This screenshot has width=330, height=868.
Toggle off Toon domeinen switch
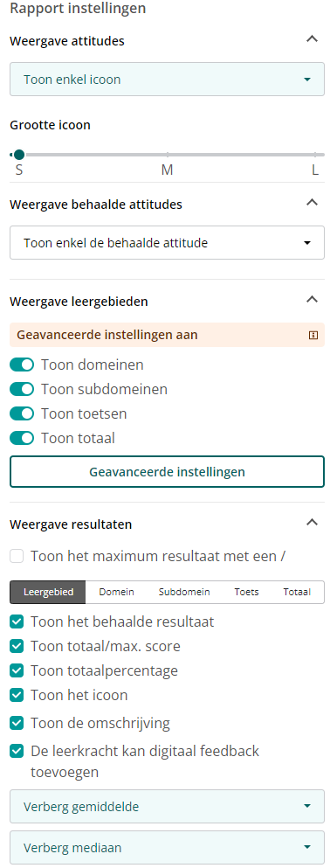[x=22, y=365]
